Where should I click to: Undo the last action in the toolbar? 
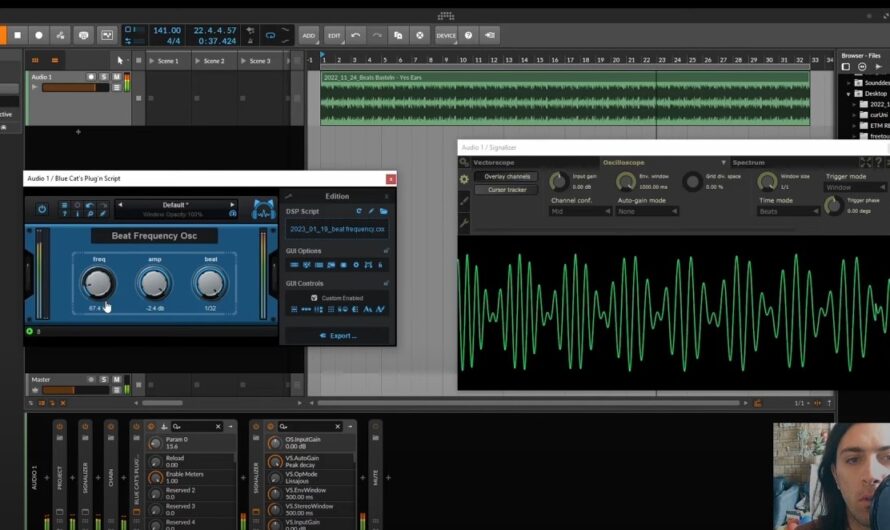click(356, 35)
